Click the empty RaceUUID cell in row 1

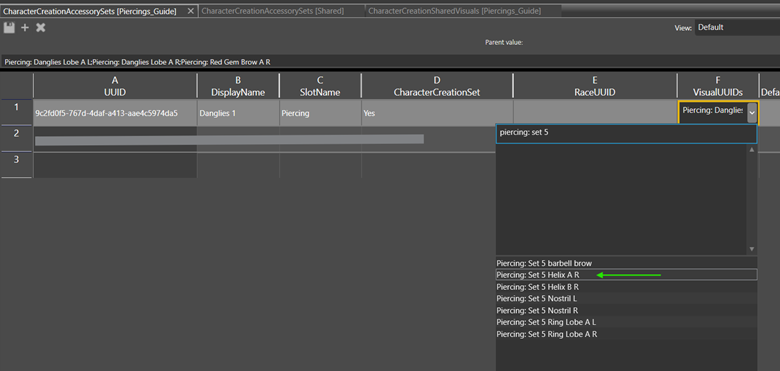(595, 113)
